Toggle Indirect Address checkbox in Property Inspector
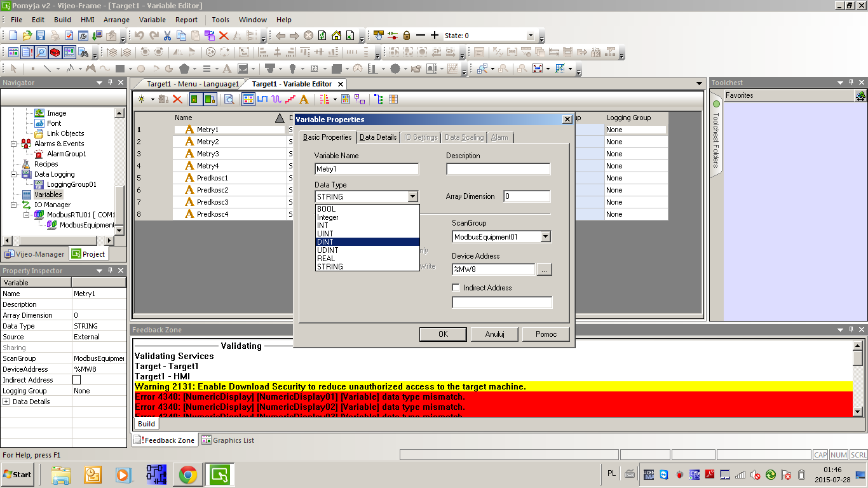Viewport: 868px width, 488px height. pos(77,380)
